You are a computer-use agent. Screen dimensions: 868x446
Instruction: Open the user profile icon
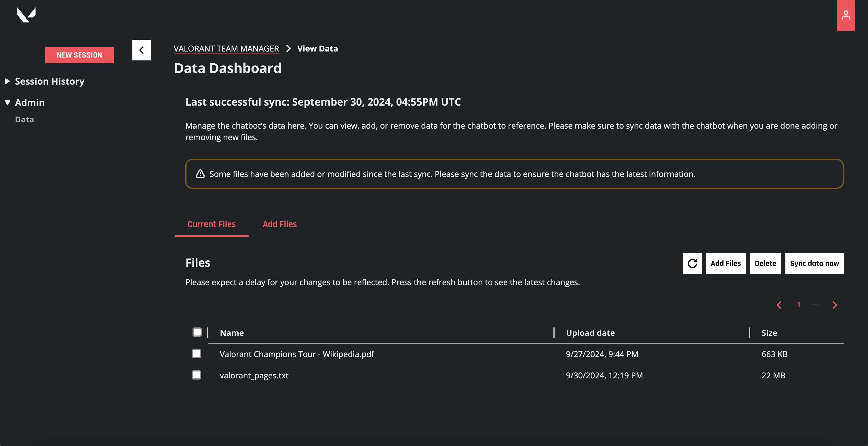coord(846,15)
